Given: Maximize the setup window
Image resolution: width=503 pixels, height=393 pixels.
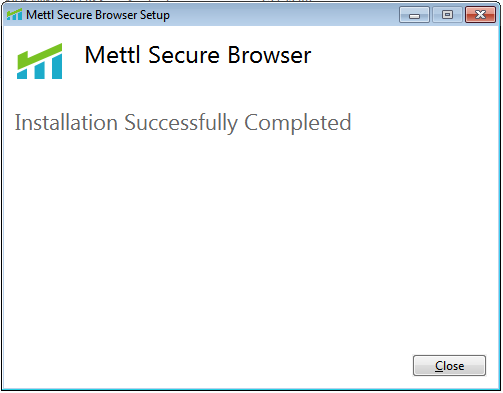Looking at the screenshot, I should tap(447, 15).
